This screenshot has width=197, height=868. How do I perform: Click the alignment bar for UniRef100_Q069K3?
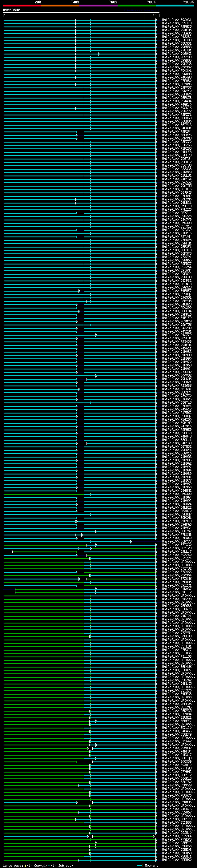coord(80,54)
